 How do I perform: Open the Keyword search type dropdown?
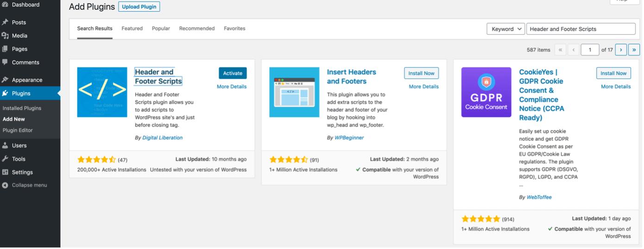click(x=505, y=29)
